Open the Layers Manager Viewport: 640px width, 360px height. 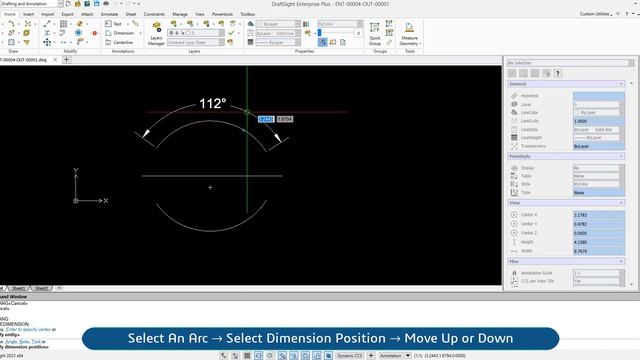pyautogui.click(x=156, y=33)
